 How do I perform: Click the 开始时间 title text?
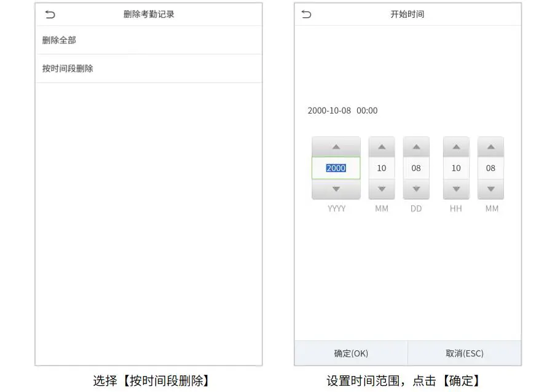[x=407, y=14]
